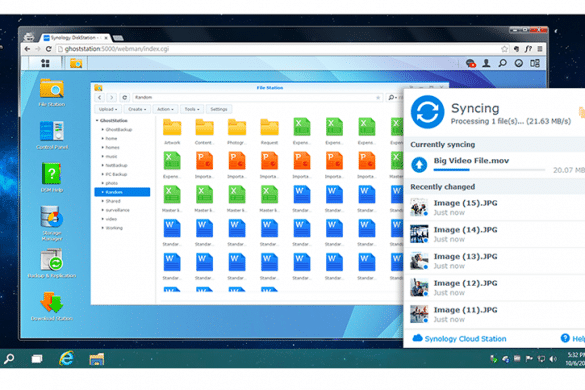The width and height of the screenshot is (585, 390).
Task: Open the DSM Help desktop shortcut
Action: [52, 177]
